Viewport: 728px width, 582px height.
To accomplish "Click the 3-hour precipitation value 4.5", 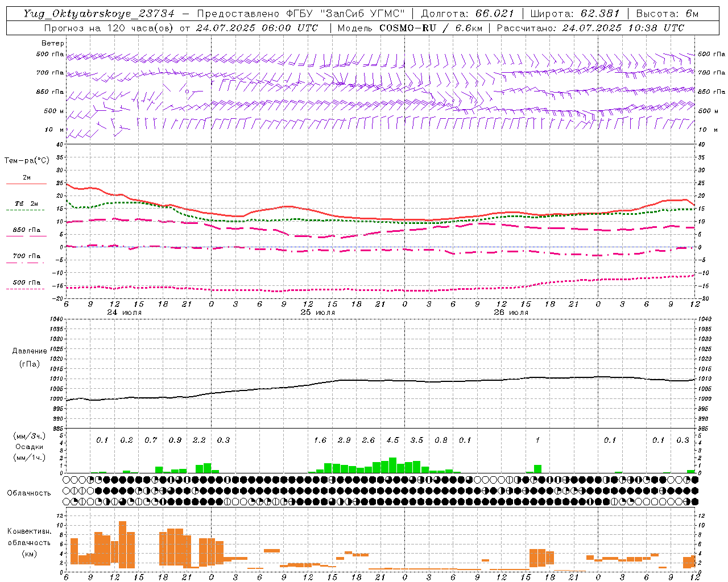I will point(392,440).
